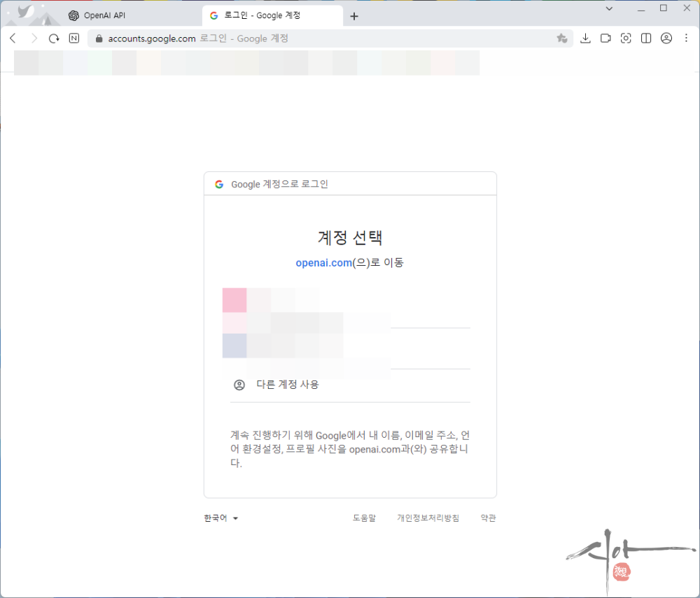Open downloads toolbar icon
This screenshot has width=700, height=598.
click(x=585, y=38)
